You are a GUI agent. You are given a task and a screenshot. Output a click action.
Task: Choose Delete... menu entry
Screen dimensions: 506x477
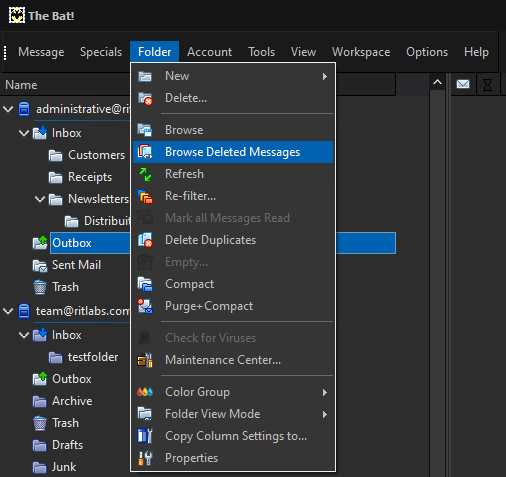(233, 98)
